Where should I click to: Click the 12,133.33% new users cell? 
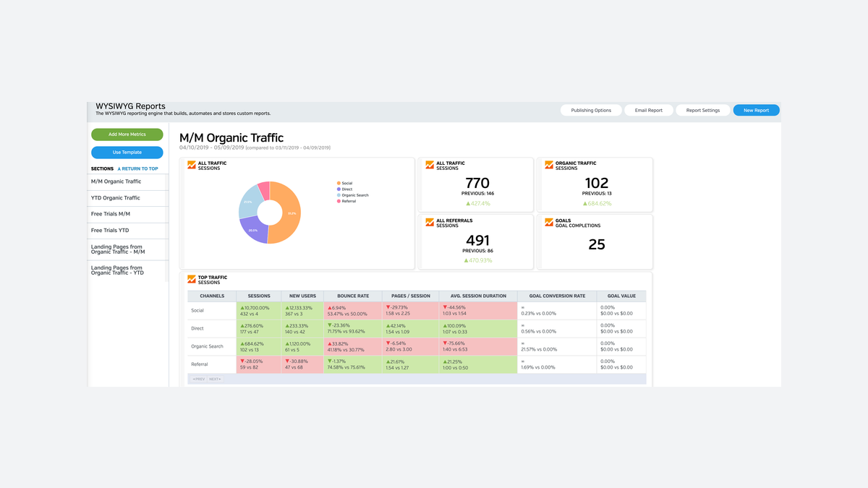[303, 311]
